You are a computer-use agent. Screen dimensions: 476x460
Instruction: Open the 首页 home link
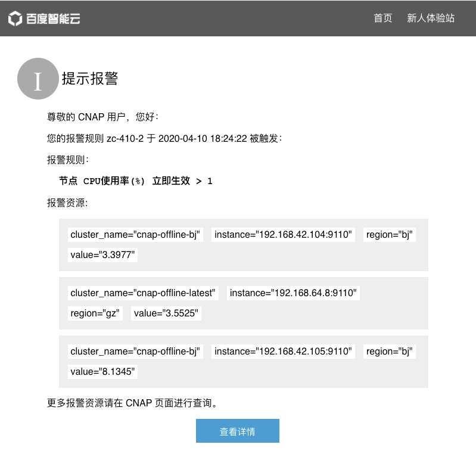click(x=383, y=18)
